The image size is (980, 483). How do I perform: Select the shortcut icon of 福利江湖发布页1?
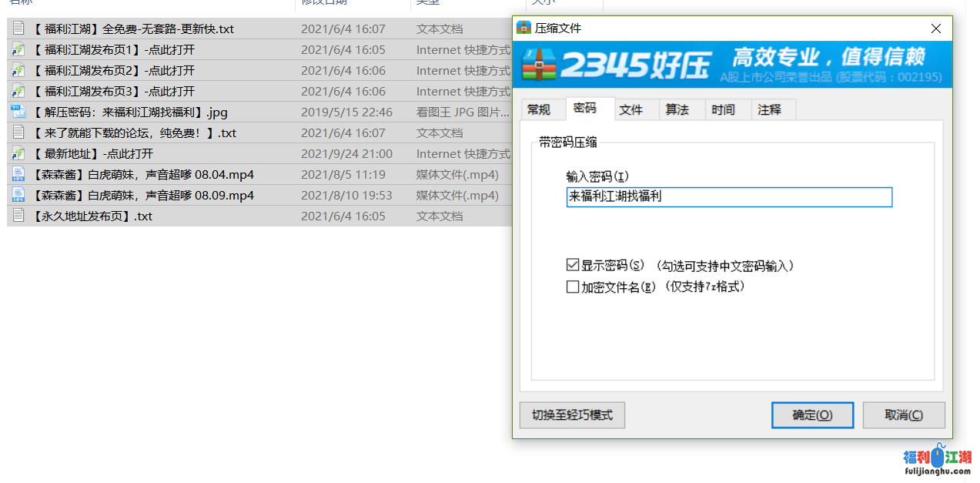pos(18,50)
